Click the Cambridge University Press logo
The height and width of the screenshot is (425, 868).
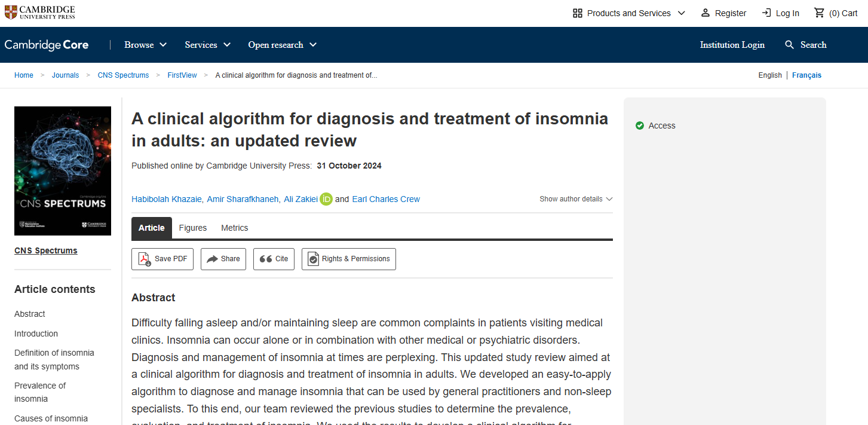click(40, 13)
